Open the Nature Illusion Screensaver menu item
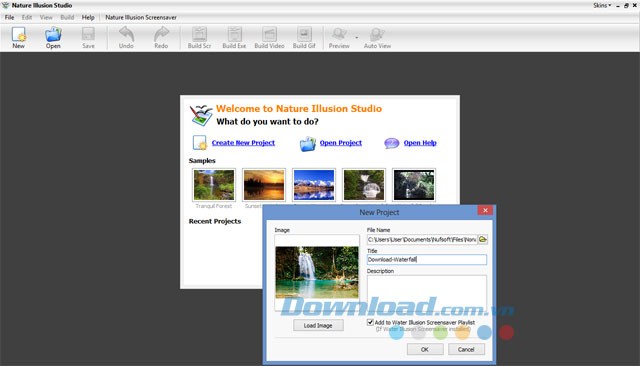 [x=141, y=18]
